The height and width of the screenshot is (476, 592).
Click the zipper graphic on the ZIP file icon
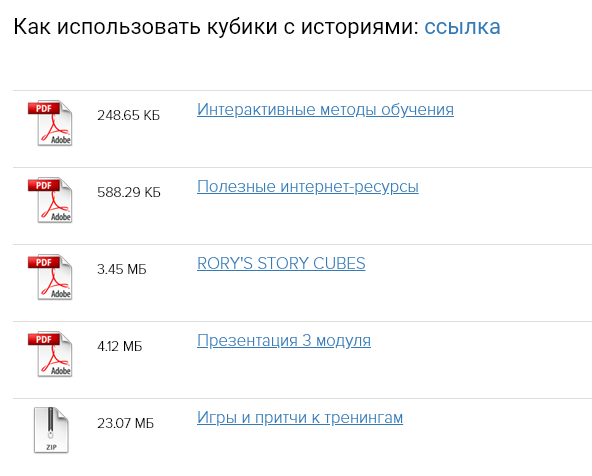click(50, 423)
